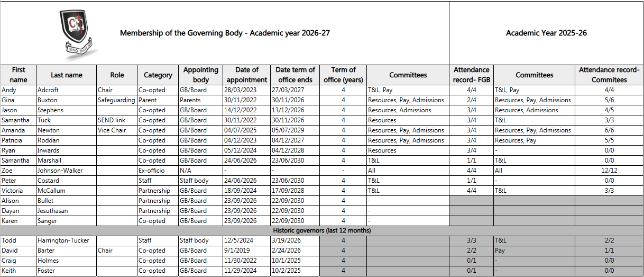This screenshot has height=277, width=644.
Task: Select the 'Marshall' last name cell
Action: (x=67, y=160)
